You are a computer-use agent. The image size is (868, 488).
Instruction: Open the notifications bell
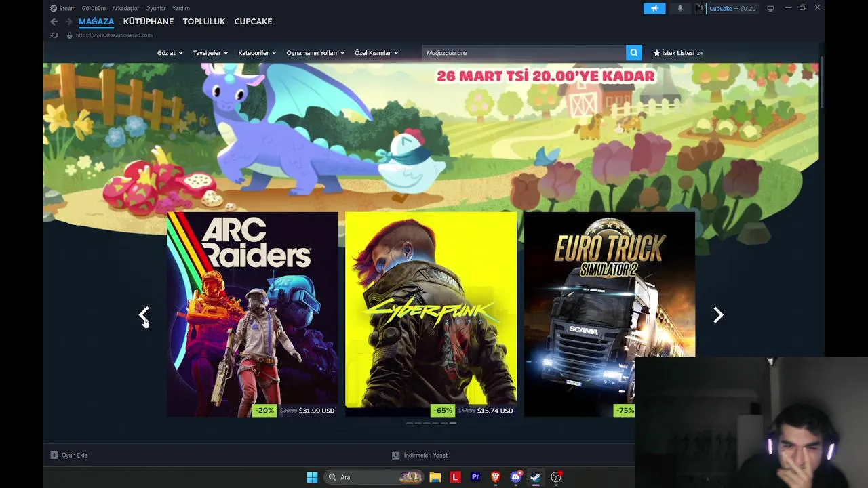680,8
